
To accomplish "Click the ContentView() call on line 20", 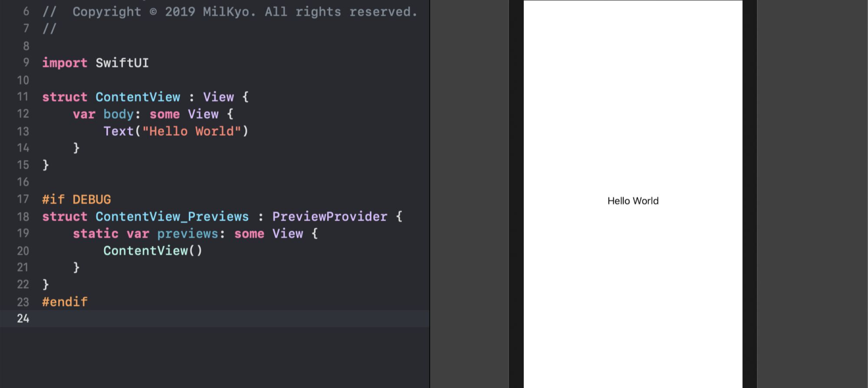I will [x=153, y=251].
